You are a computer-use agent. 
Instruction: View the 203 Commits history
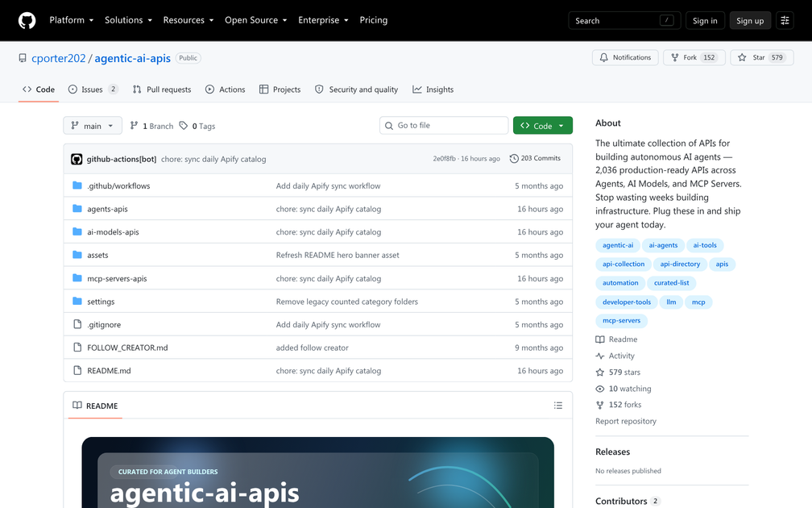535,159
